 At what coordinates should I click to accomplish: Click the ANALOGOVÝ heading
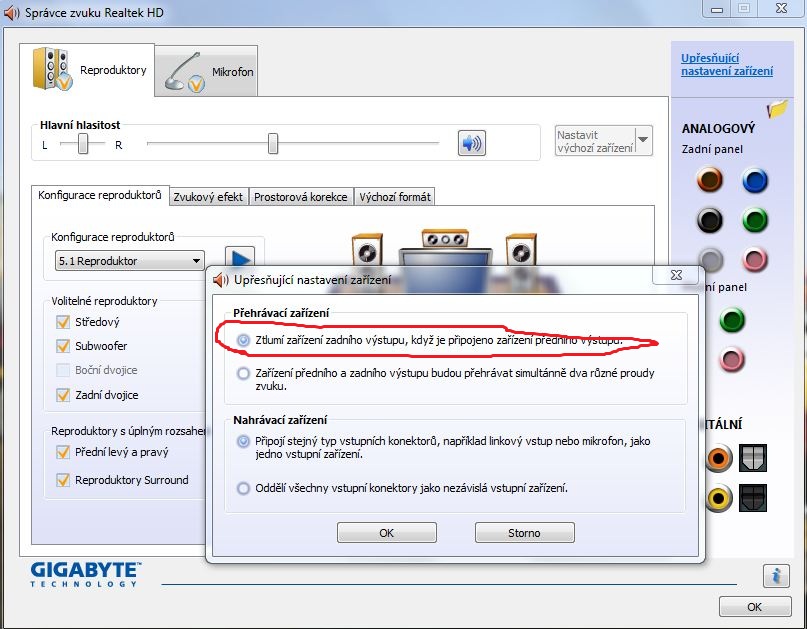click(718, 129)
